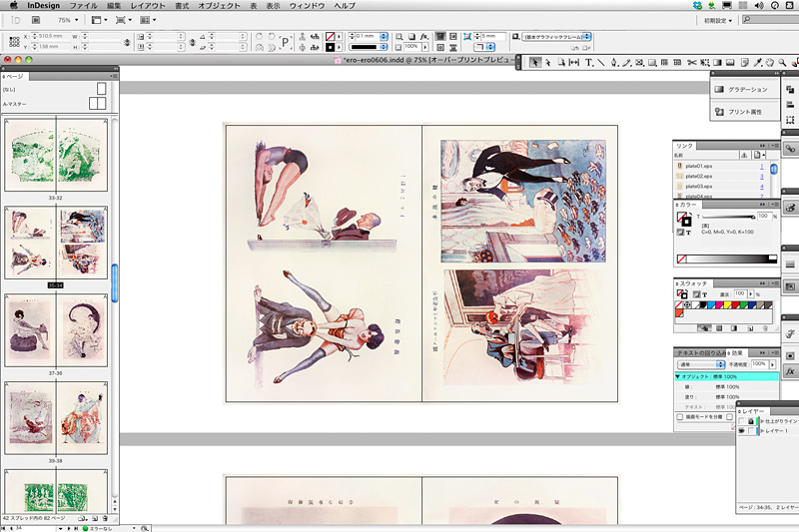Viewport: 799px width, 532px height.
Task: Click new swatch icon in Swatches panel
Action: tap(750, 328)
